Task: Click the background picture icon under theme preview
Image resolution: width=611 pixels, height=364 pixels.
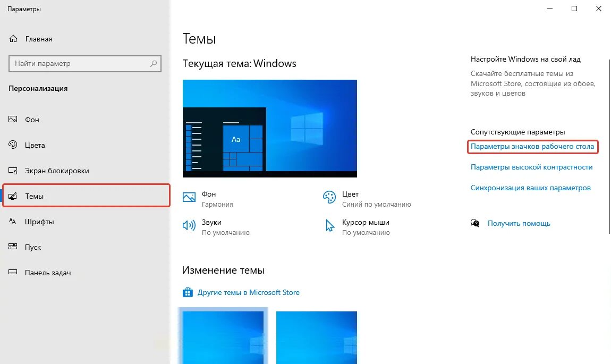Action: [x=189, y=197]
